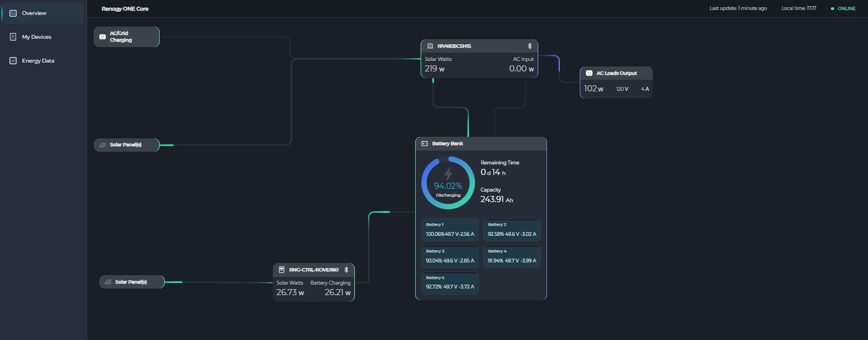
Task: Click the Battery Bank header icon
Action: 425,143
